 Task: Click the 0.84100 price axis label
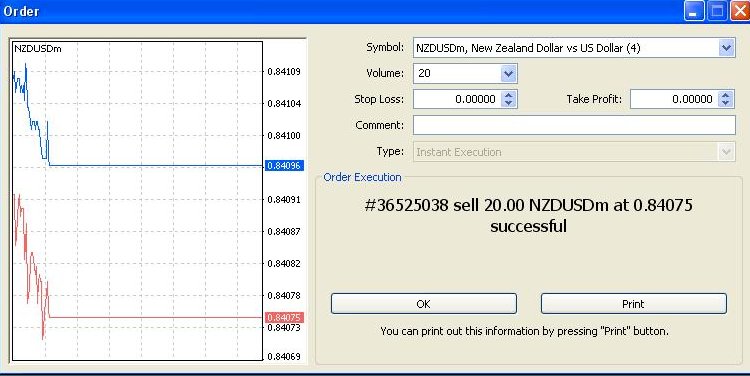pos(284,136)
